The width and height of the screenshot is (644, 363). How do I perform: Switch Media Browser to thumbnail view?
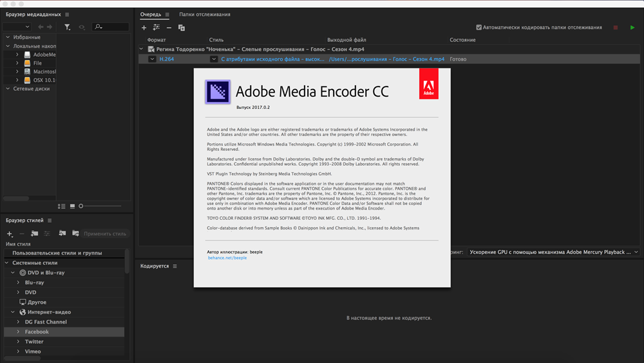(72, 206)
